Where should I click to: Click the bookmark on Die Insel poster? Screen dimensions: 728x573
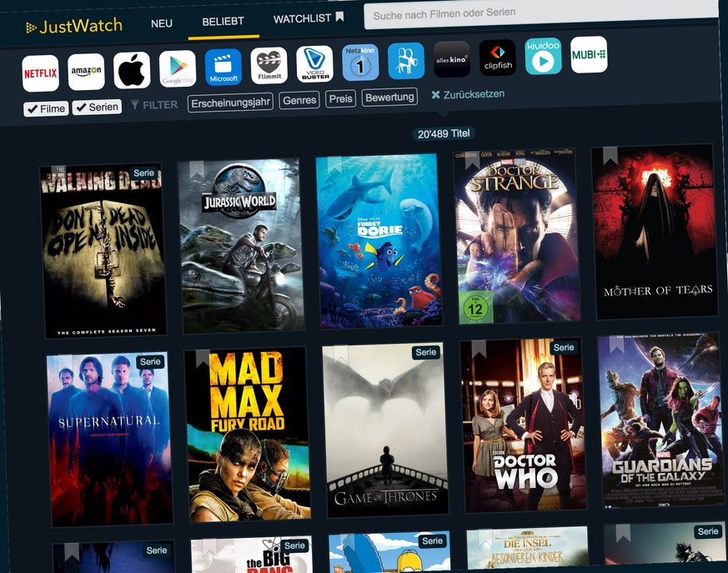click(485, 538)
